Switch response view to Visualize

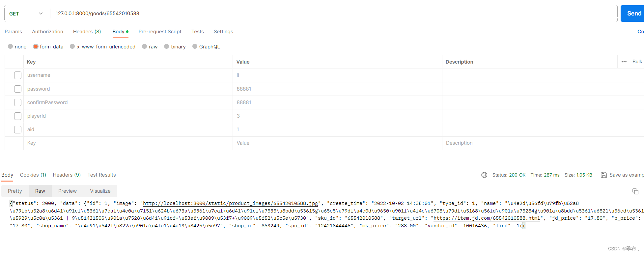pyautogui.click(x=100, y=191)
